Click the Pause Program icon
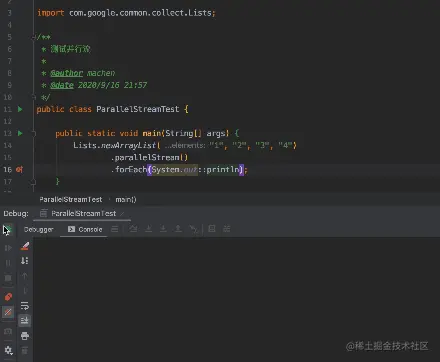The height and width of the screenshot is (362, 440). [8, 263]
